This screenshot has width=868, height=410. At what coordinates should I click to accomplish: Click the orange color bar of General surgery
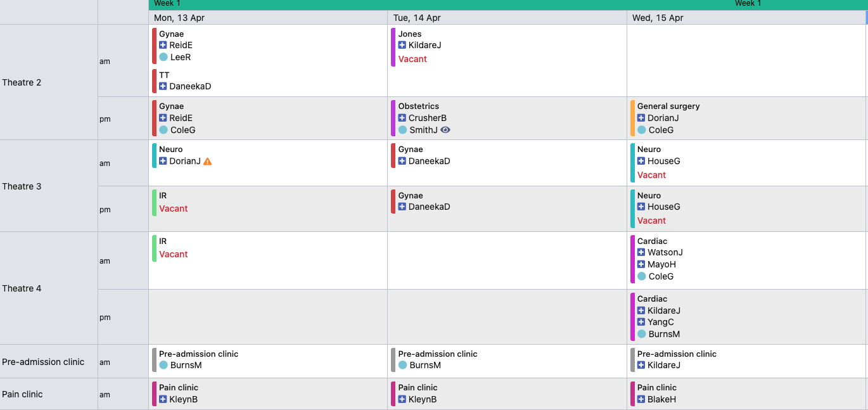[x=632, y=118]
